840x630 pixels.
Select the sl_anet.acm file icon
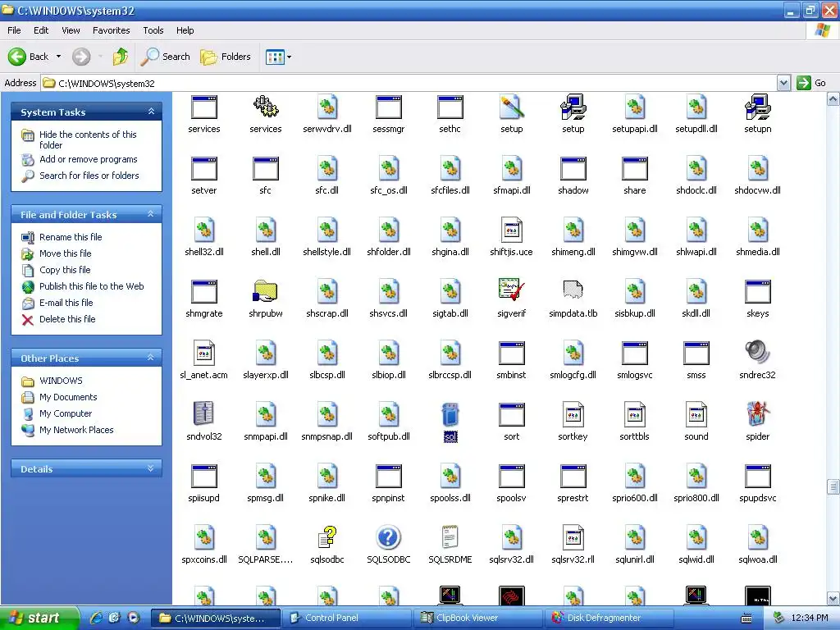tap(204, 354)
